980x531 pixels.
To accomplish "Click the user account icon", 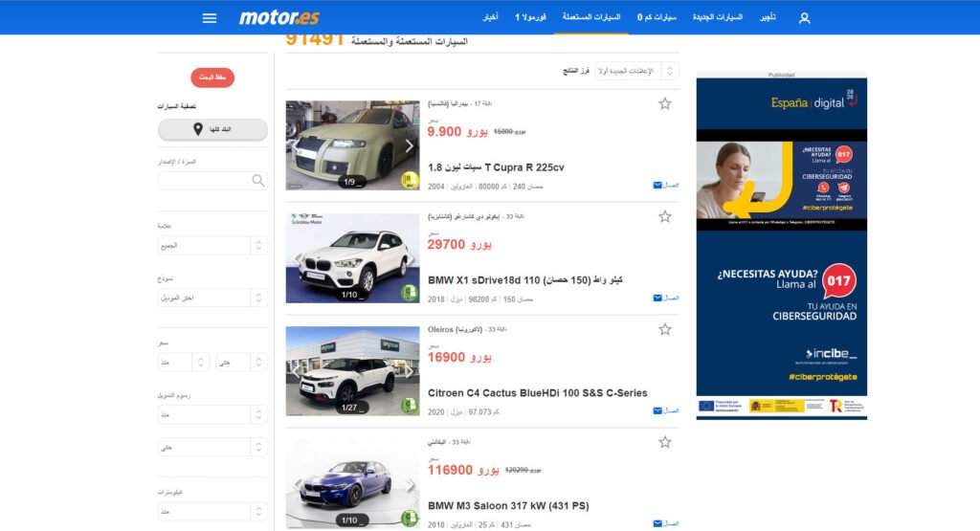I will (x=804, y=18).
